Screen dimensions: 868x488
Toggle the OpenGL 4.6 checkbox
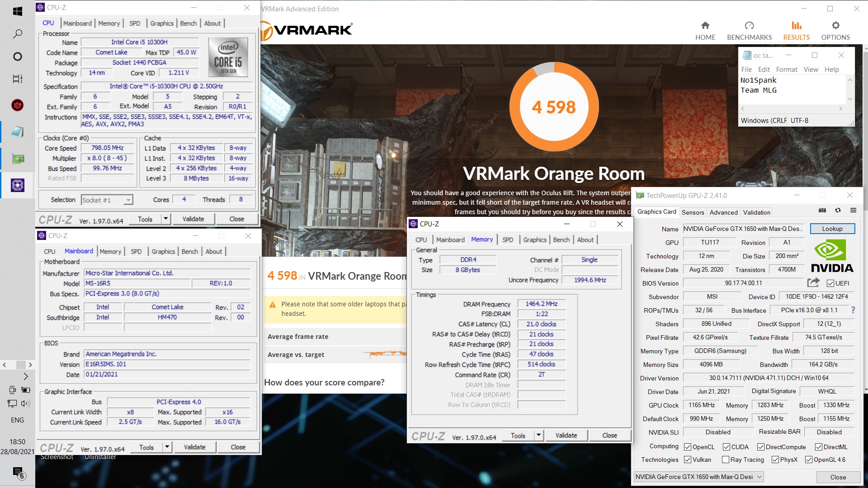(x=809, y=460)
